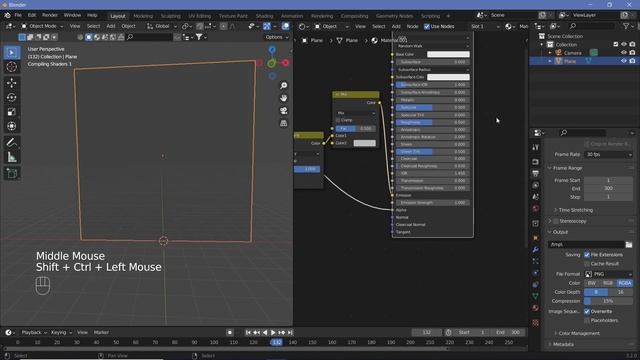Select the Cursor tool
640x360 pixels.
pos(11,67)
